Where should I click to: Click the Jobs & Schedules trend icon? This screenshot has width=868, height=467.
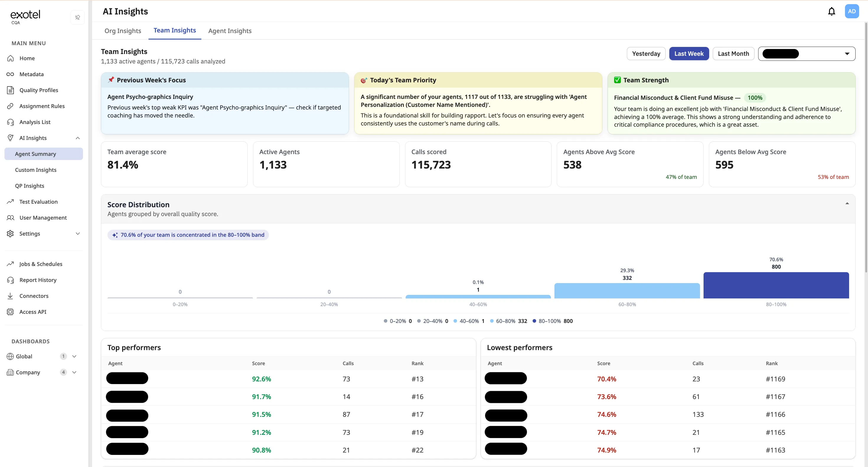click(10, 264)
